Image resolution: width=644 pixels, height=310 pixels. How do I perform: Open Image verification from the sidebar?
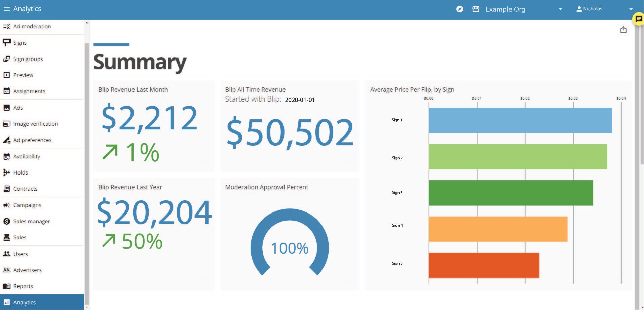click(x=7, y=124)
